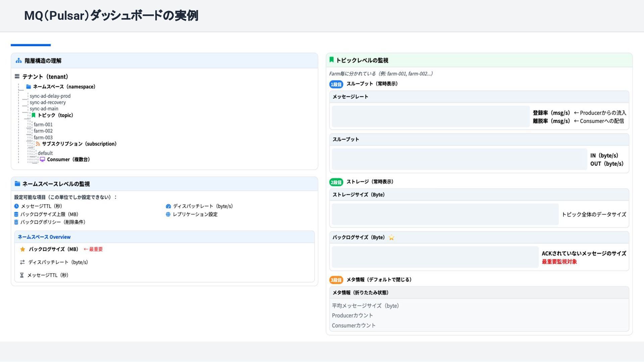The width and height of the screenshot is (644, 362).
Task: Select sync-ad-recovery namespace in the tree
Action: coord(48,103)
